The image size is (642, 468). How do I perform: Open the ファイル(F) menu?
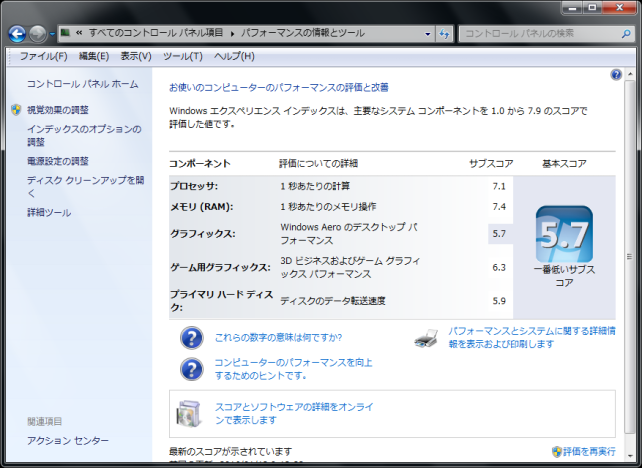click(43, 56)
